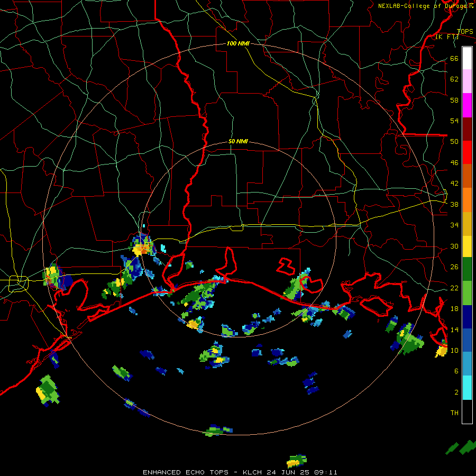This screenshot has height=476, width=476.
Task: Click the "09:11" timestamp
Action: 325,472
